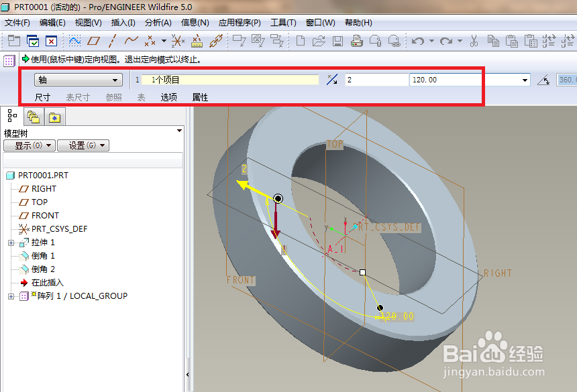Open the 编辑(E) menu
Image resolution: width=577 pixels, height=392 pixels.
(x=52, y=23)
